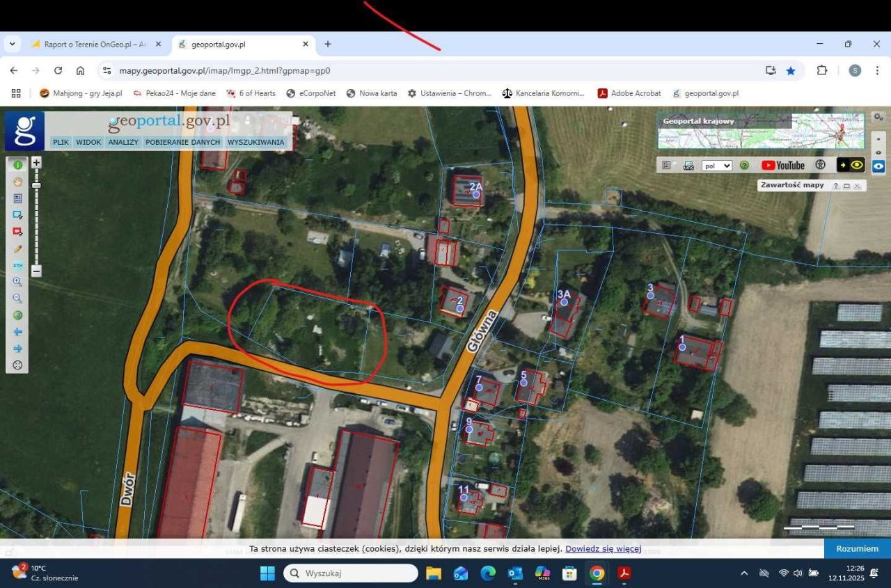Go to previous map view arrow
Viewport: 891px width, 588px height.
(x=17, y=332)
